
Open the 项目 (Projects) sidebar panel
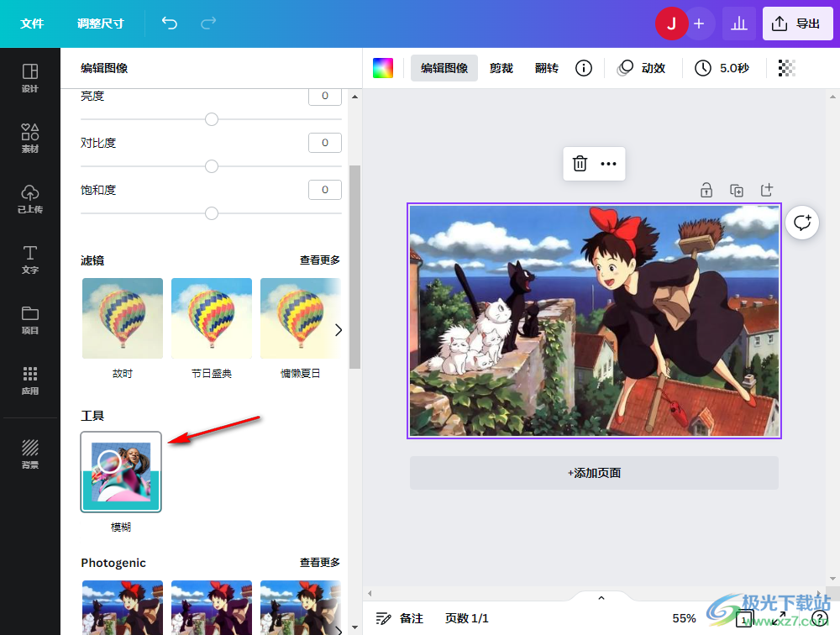tap(30, 320)
